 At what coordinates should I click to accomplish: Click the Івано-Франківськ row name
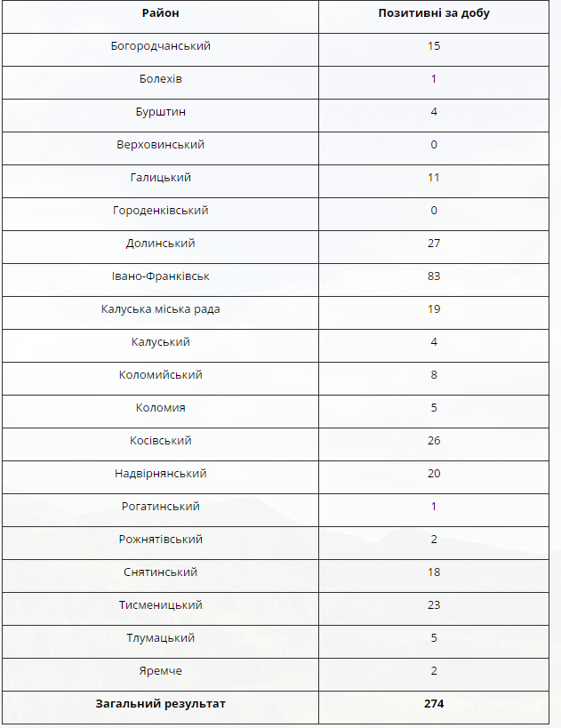tap(161, 276)
